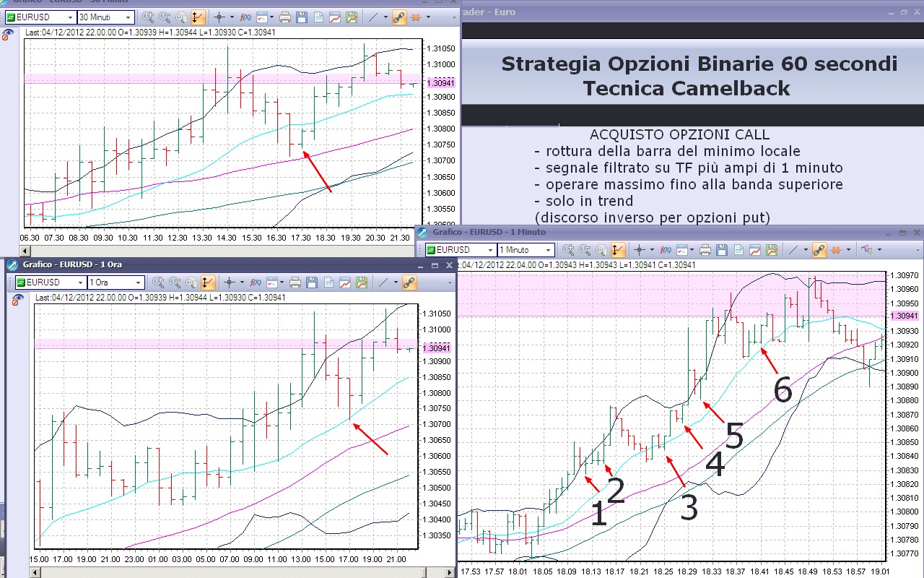
Task: Print the 30 Minuti chart
Action: pyautogui.click(x=285, y=17)
